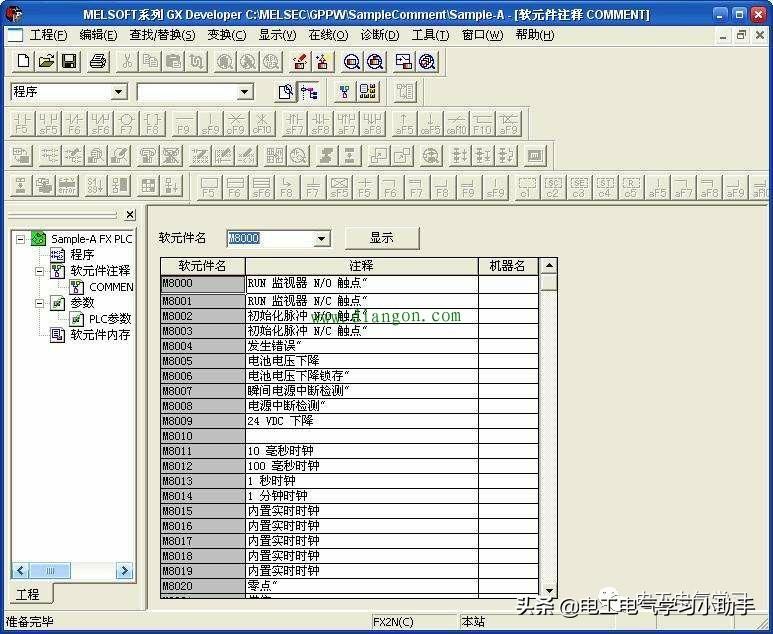This screenshot has width=773, height=634.
Task: Open the 程序 dropdown in toolbar
Action: pyautogui.click(x=118, y=92)
